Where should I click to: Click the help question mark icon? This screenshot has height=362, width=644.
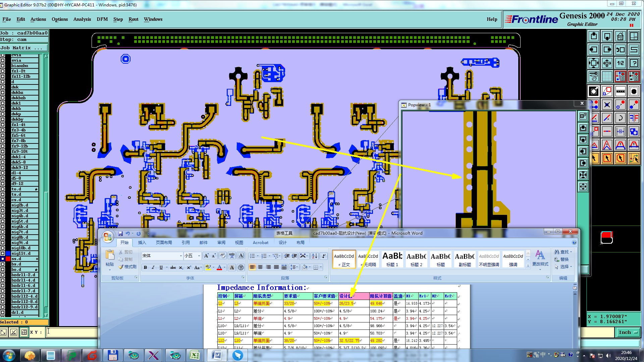[634, 63]
